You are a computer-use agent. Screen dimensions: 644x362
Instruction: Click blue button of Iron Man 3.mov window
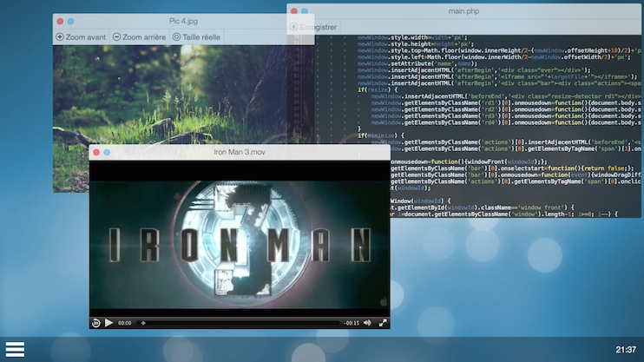107,153
